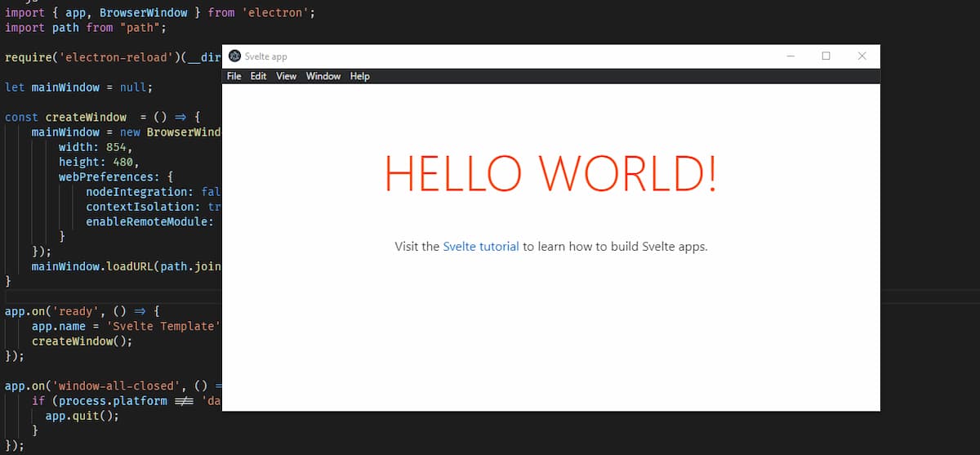Open the Window menu in Svelte app
The height and width of the screenshot is (455, 980).
tap(323, 76)
